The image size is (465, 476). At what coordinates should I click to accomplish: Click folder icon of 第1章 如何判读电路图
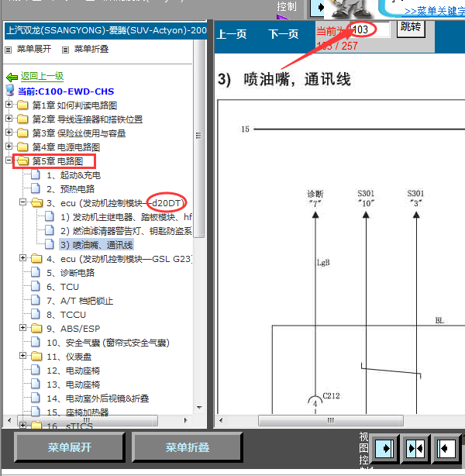point(22,105)
